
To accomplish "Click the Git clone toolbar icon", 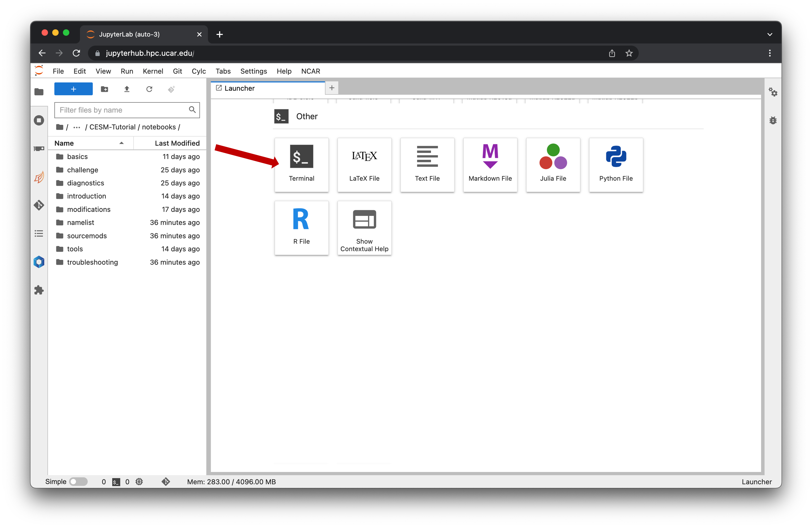I will [171, 89].
